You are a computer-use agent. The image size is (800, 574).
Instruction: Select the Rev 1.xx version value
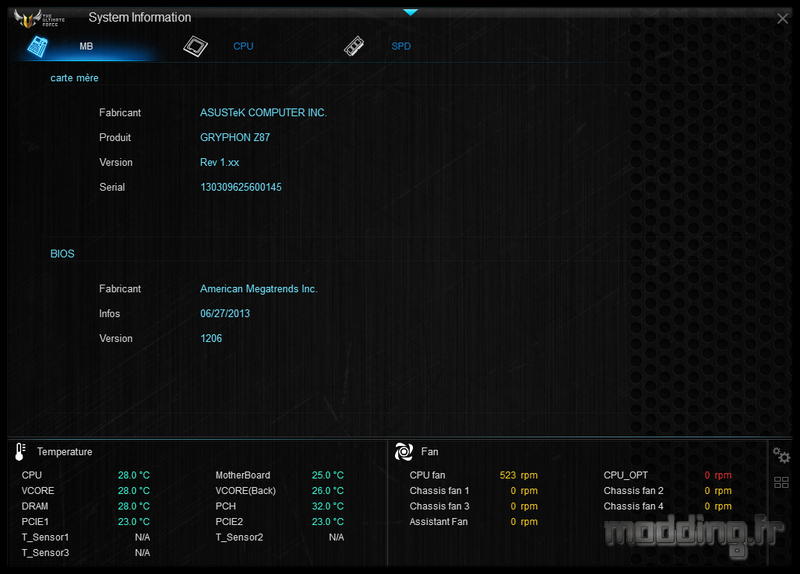pos(219,163)
